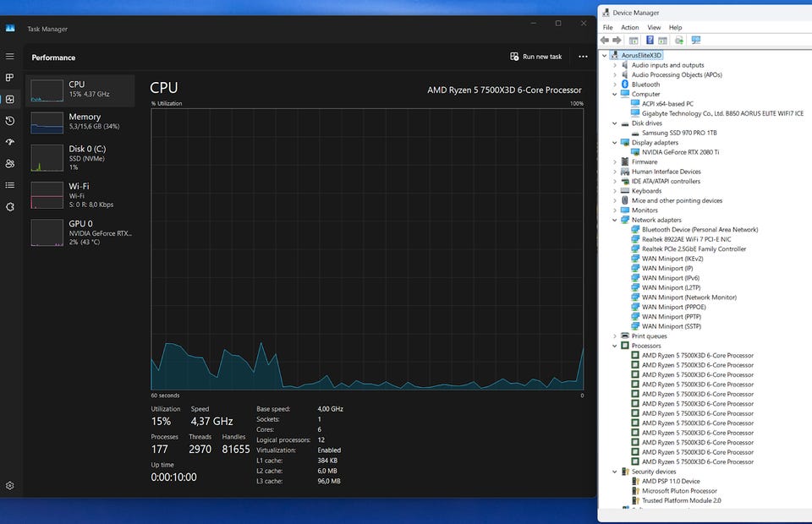Viewport: 812px width, 524px height.
Task: Select Realtek PCIe 2.5GbE Family Controller
Action: click(694, 248)
